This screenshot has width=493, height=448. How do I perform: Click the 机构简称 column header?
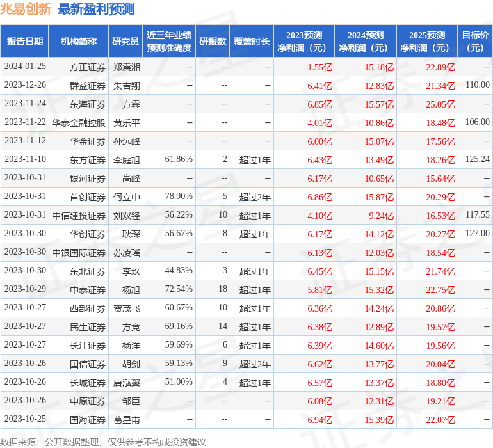pos(79,41)
